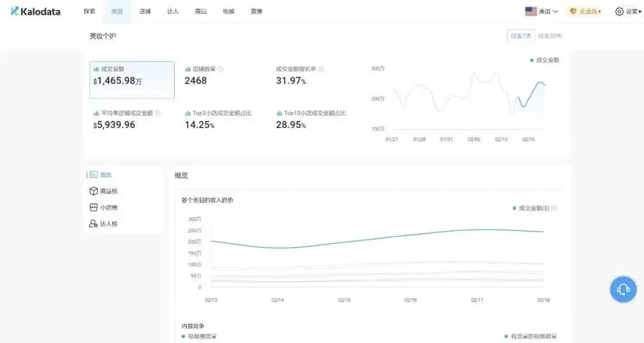Image resolution: width=644 pixels, height=343 pixels.
Task: Click the settings gear icon
Action: 619,11
